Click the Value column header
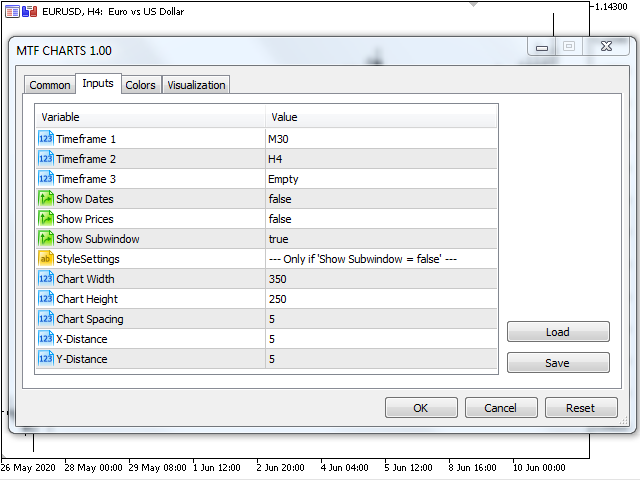 [381, 117]
